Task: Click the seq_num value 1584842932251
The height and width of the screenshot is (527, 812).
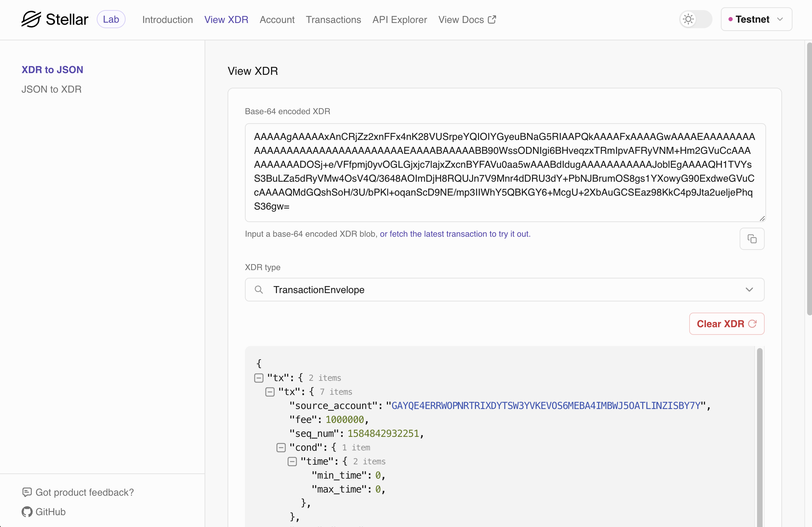Action: (383, 434)
